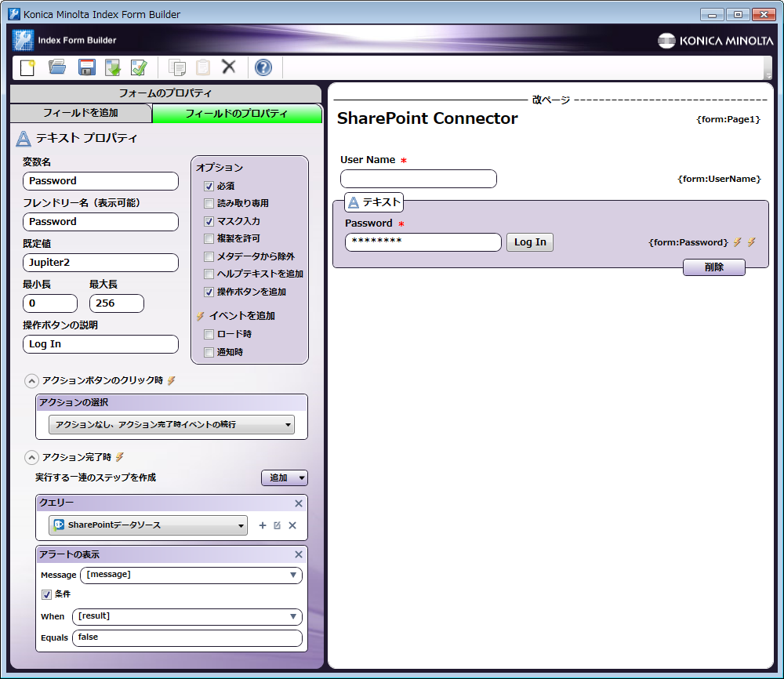Click the 改ページ page break label

click(551, 100)
